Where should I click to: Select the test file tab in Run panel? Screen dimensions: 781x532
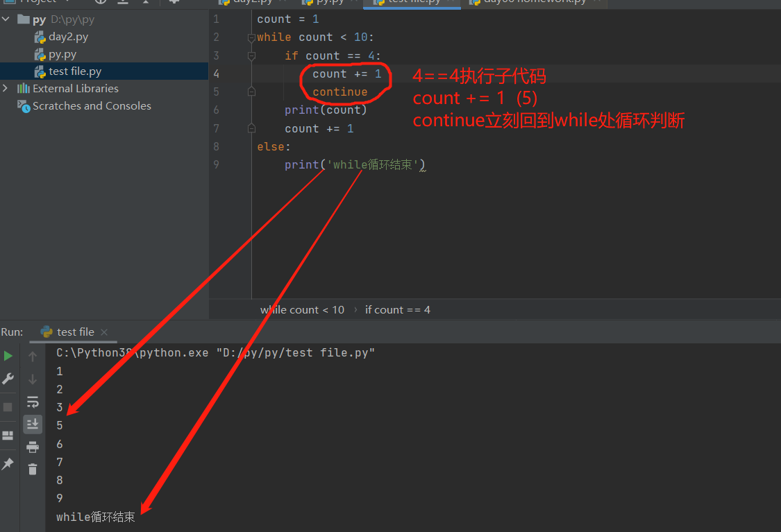(x=75, y=332)
